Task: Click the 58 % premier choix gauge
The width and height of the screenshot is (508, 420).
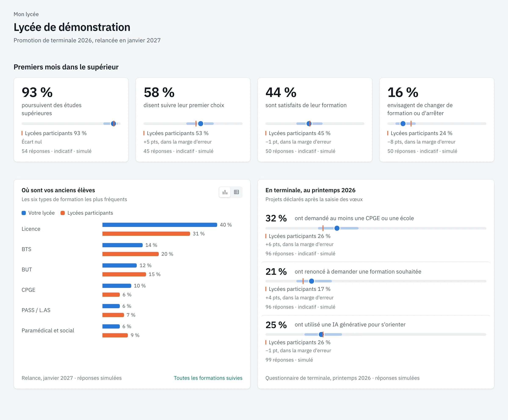Action: point(193,124)
